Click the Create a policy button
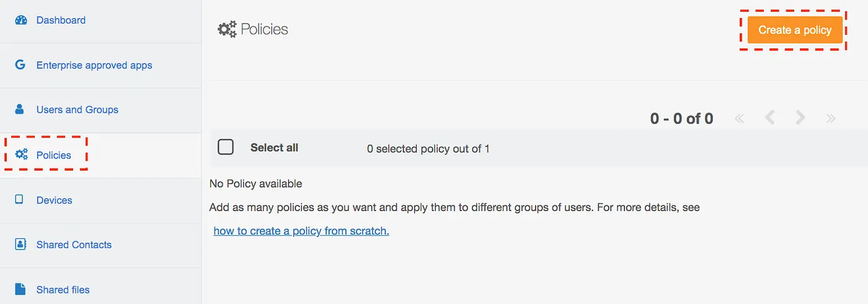This screenshot has width=868, height=304. [x=795, y=30]
